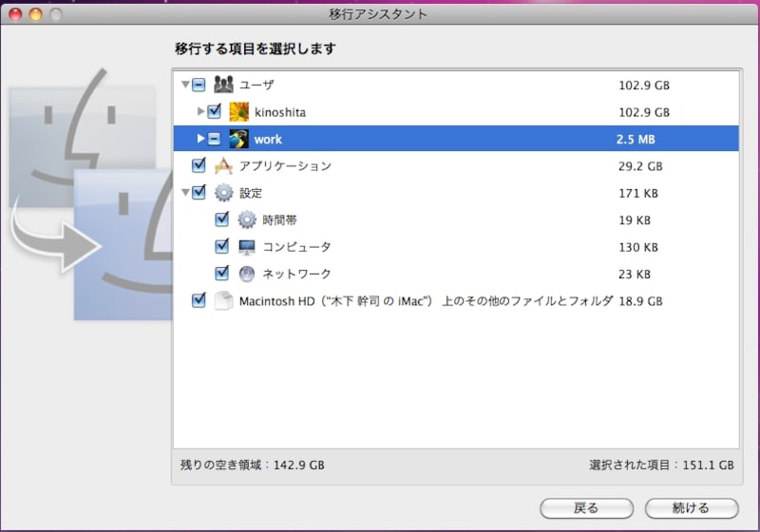The width and height of the screenshot is (760, 532).
Task: Click the ユーザ users group icon
Action: coord(223,85)
